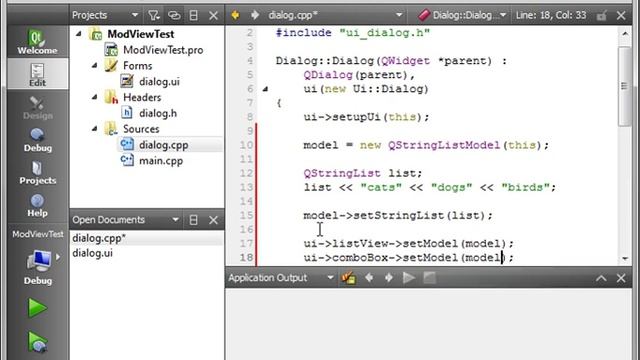Run the project with green arrow
Screen dimensions: 640x360
[37, 307]
